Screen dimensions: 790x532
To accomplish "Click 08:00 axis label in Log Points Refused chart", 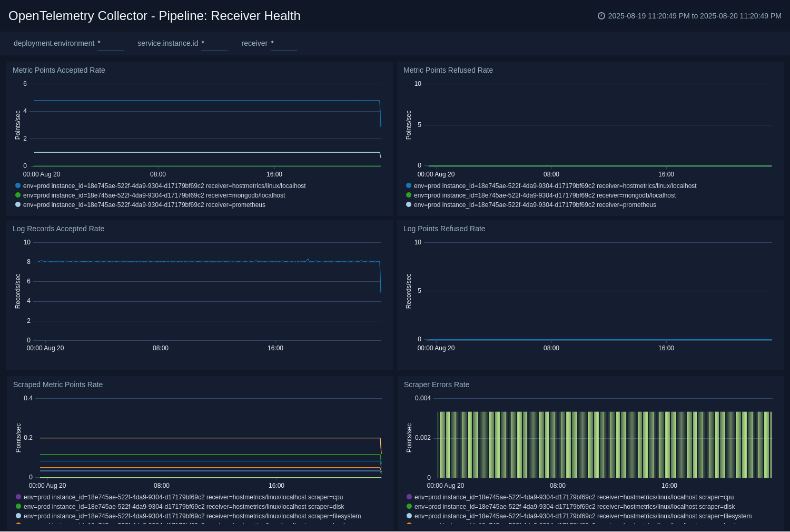I will pyautogui.click(x=551, y=348).
